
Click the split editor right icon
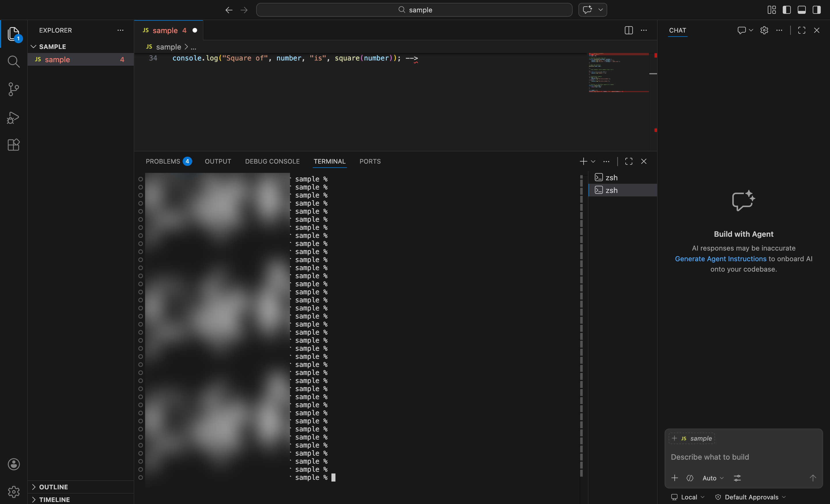coord(629,30)
